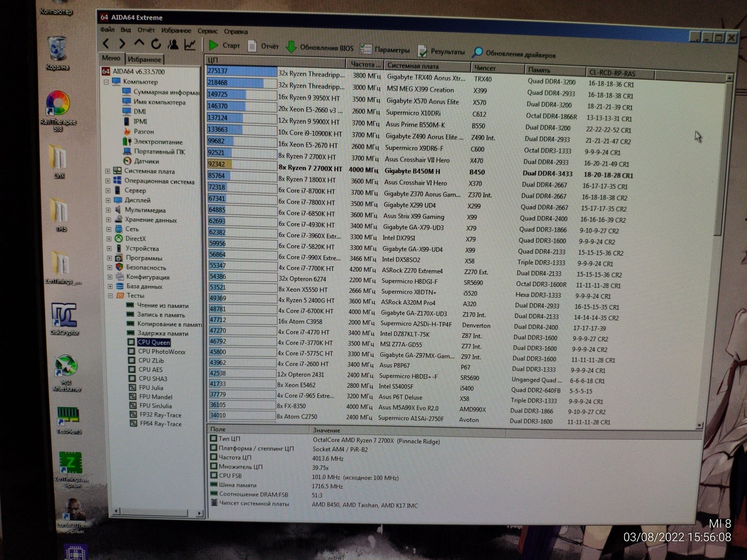The image size is (747, 560).
Task: Open the Справка menu
Action: click(236, 32)
